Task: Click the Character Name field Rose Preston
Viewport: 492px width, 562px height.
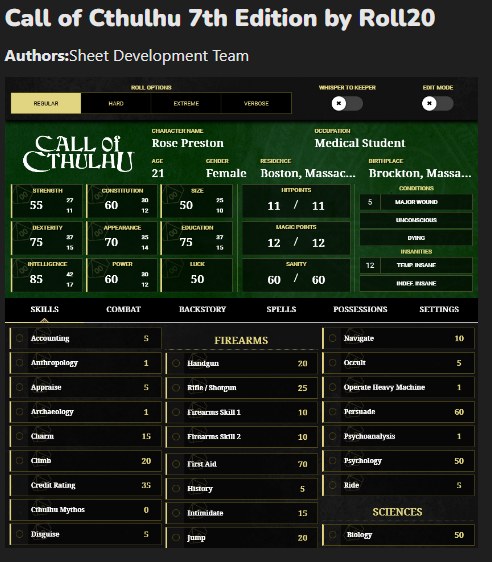Action: 187,143
